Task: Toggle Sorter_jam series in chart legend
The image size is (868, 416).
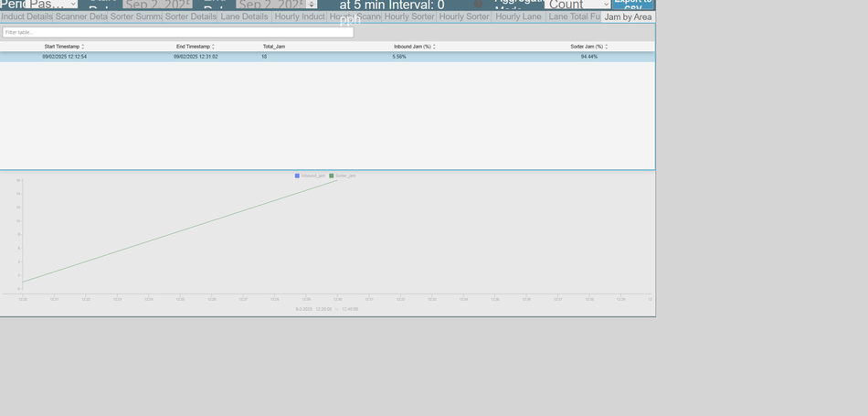Action: click(344, 176)
